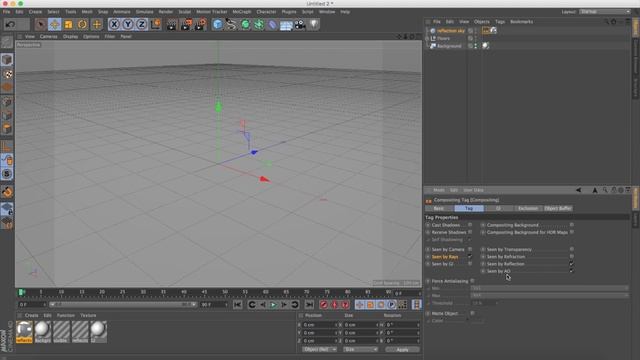Click the Autokeying button

(335, 305)
